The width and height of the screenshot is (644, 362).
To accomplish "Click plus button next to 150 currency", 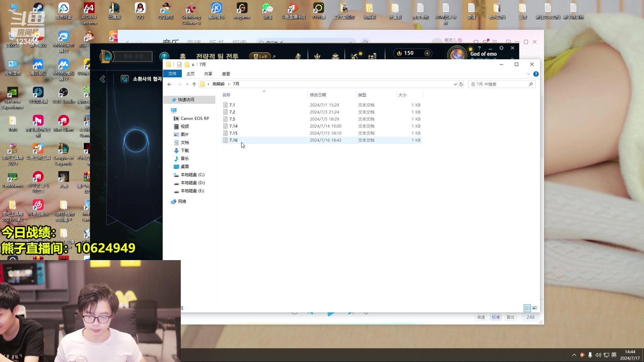I will pos(427,53).
